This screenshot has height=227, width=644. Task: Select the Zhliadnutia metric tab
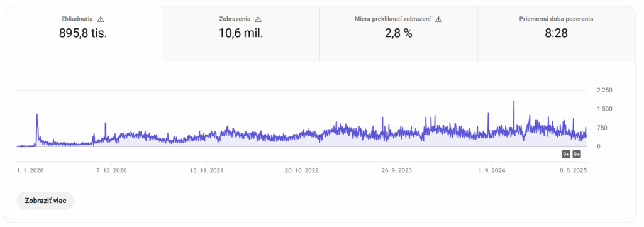(83, 34)
